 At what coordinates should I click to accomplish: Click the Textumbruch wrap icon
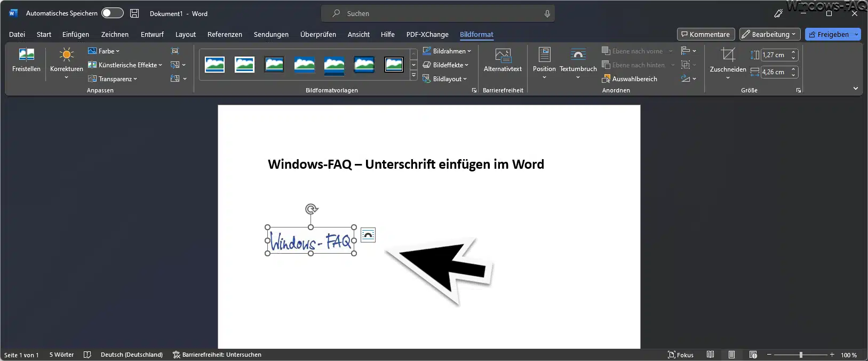point(578,54)
